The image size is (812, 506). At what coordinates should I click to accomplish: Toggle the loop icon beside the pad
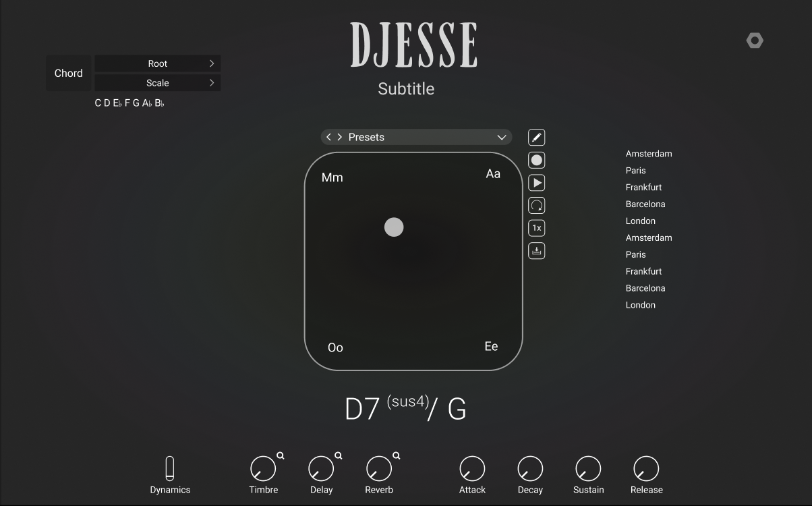pos(537,206)
